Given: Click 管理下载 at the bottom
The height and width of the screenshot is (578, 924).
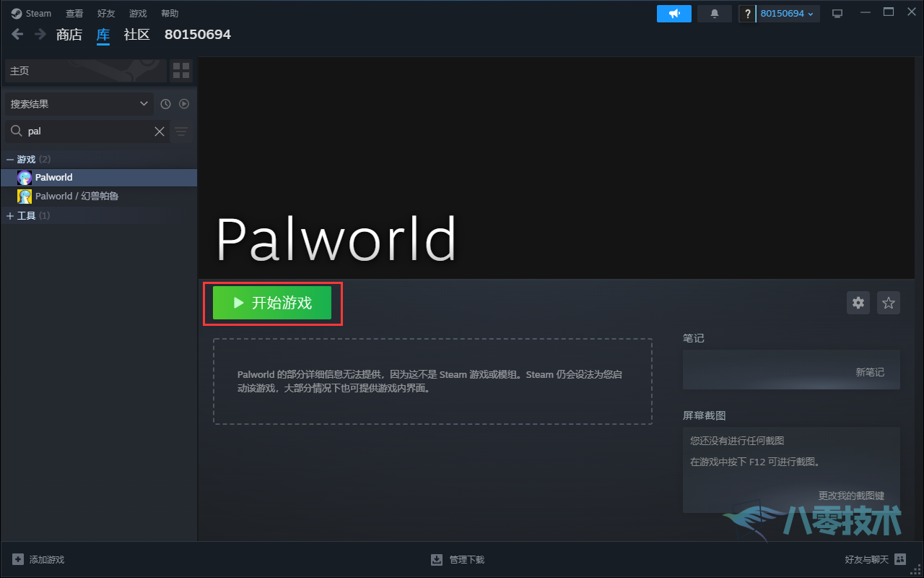Looking at the screenshot, I should pyautogui.click(x=467, y=559).
